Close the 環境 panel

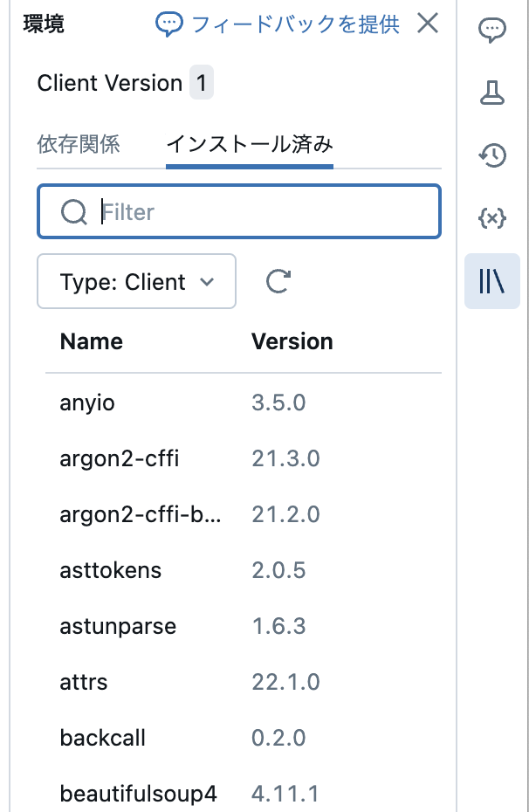coord(428,24)
